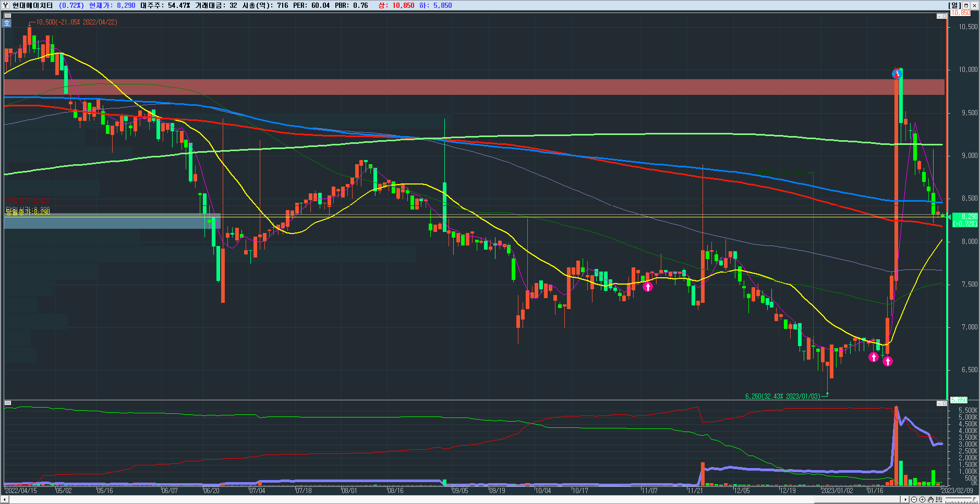The height and width of the screenshot is (504, 980).
Task: Click the pink arrow marker near 11/07
Action: point(648,286)
